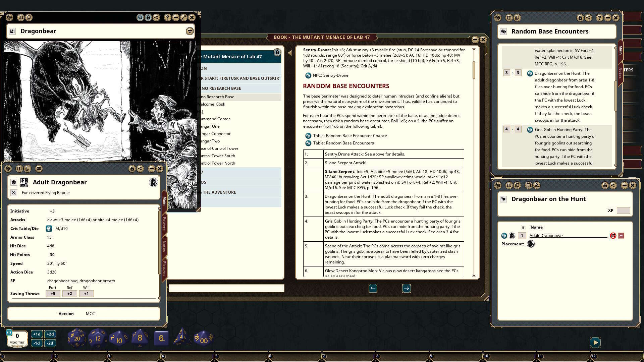Delete Adult Dragonbear with the red delete icon
644x362 pixels.
(x=613, y=235)
